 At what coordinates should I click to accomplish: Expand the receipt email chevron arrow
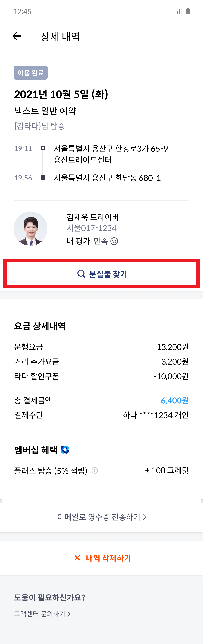pyautogui.click(x=144, y=517)
